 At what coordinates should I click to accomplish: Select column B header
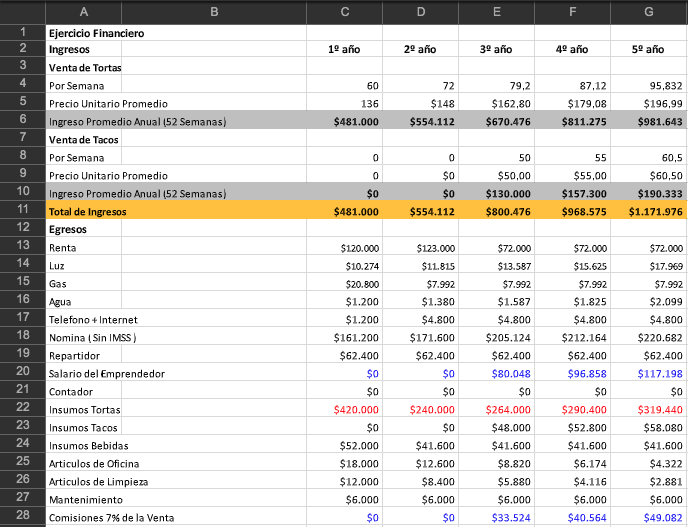[214, 12]
